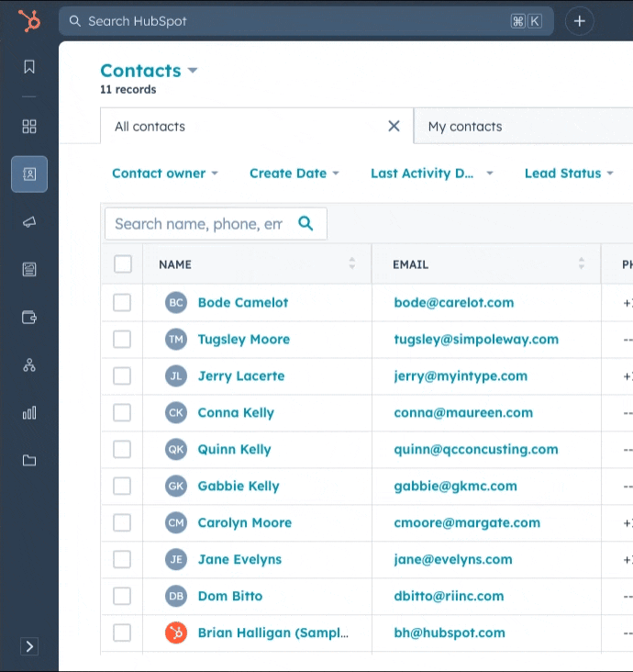Click the HubSpot avatar for Brian Halligan
The image size is (633, 672).
[176, 633]
